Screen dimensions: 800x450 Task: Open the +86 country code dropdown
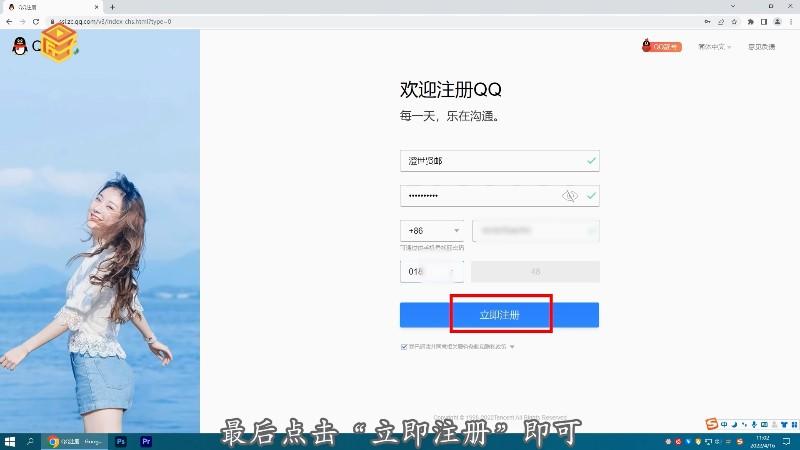pos(432,231)
